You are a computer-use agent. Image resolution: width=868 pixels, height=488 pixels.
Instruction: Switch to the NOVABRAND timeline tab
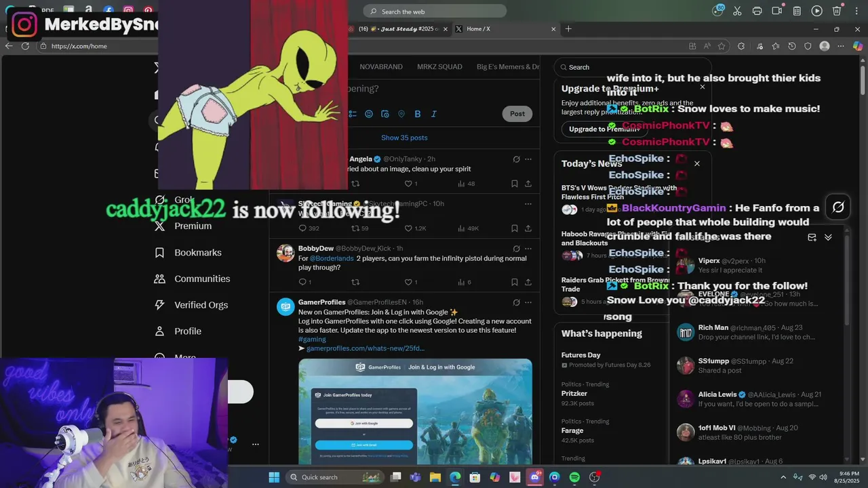click(x=381, y=67)
